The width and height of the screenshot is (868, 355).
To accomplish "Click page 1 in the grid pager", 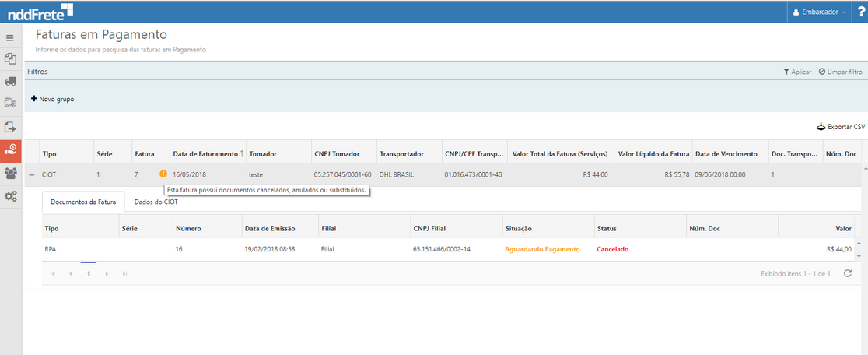I will click(x=89, y=274).
